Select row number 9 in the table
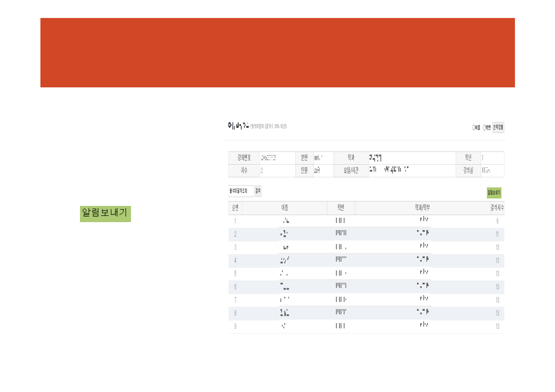 point(235,327)
